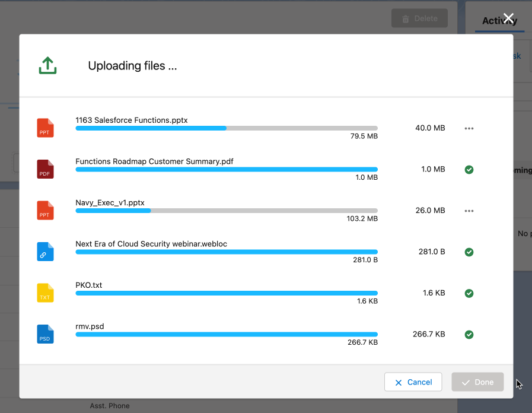Image resolution: width=532 pixels, height=413 pixels.
Task: Click the link file icon for webinar.webloc
Action: pyautogui.click(x=45, y=252)
